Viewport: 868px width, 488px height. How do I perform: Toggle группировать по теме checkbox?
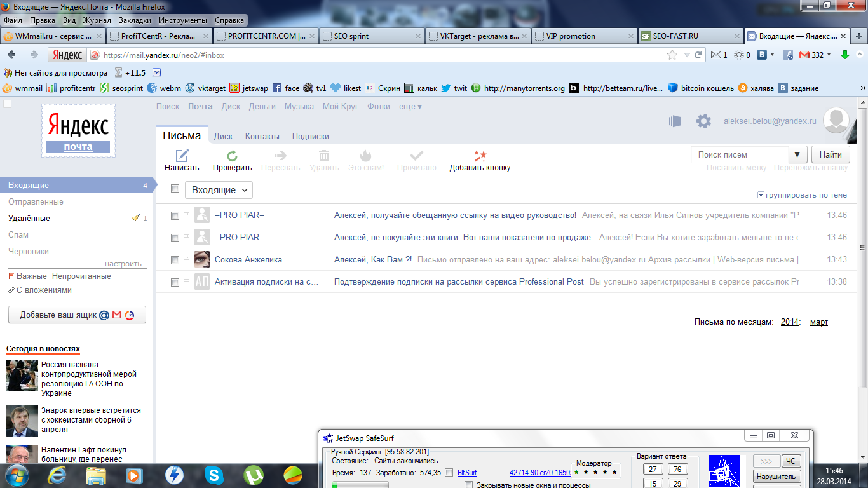pyautogui.click(x=761, y=195)
